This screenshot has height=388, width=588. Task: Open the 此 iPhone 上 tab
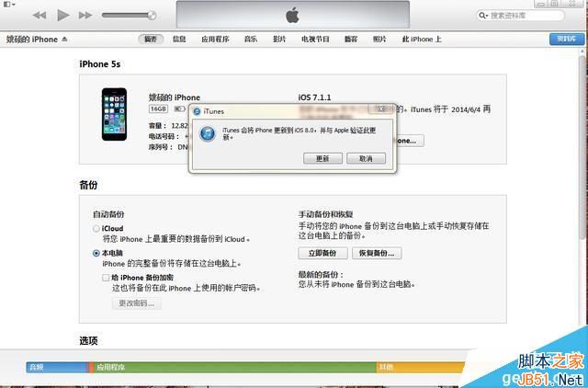pos(422,39)
